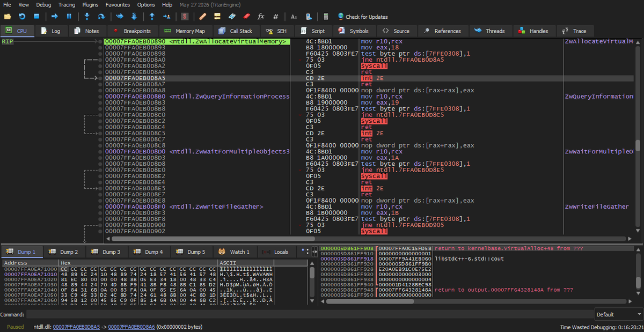Open the Help menu
Viewport: 644px width, 332px height.
click(x=167, y=4)
